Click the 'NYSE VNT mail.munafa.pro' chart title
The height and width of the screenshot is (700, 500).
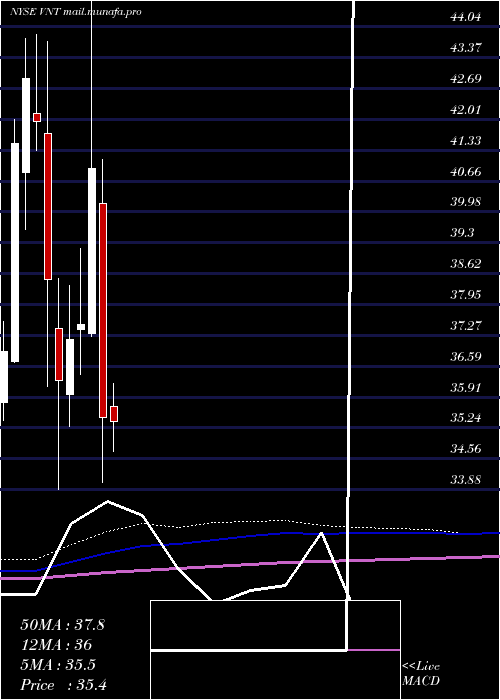[75, 12]
